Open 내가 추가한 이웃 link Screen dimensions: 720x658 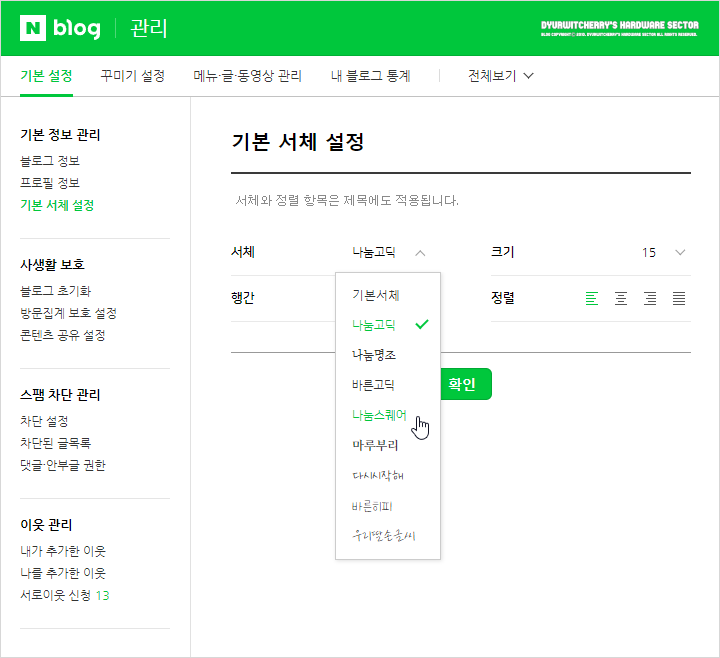coord(63,551)
